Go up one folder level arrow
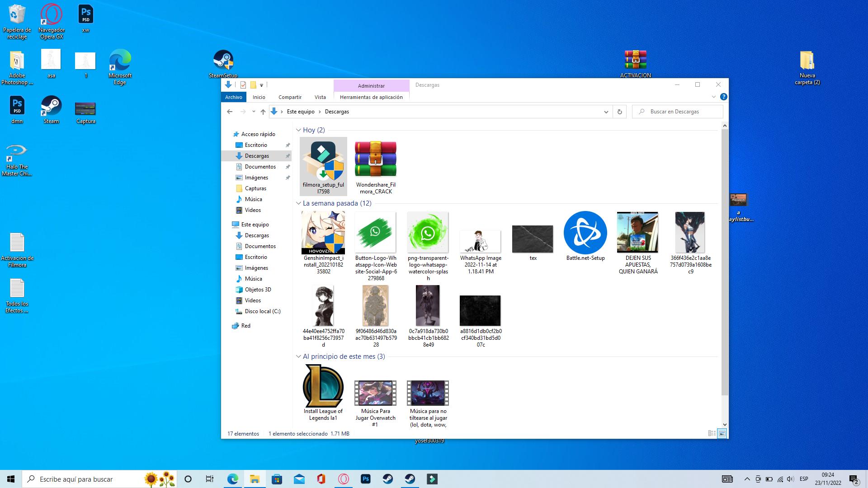 coord(263,112)
